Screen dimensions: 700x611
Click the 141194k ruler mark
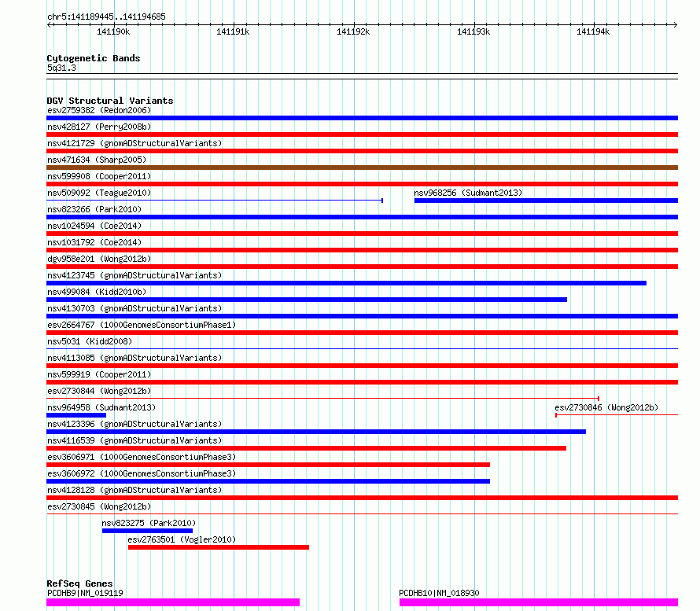click(593, 31)
